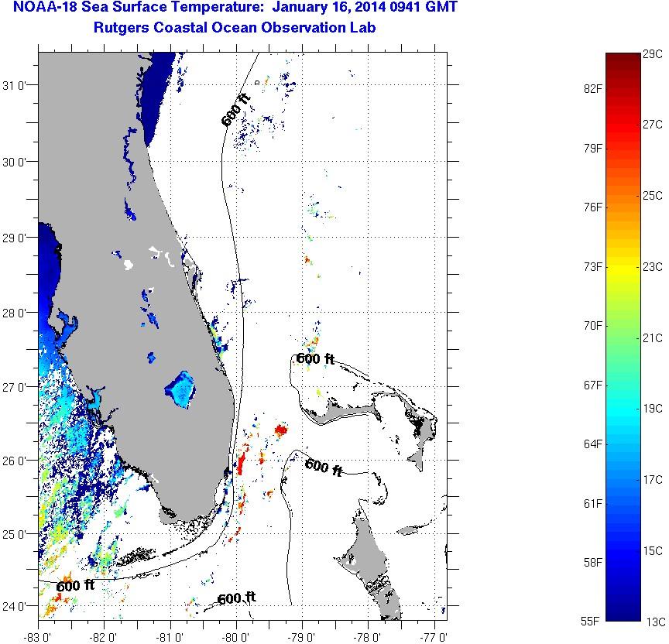The width and height of the screenshot is (669, 644).
Task: Click Lake Okeechobee on the Florida map
Action: (x=180, y=389)
